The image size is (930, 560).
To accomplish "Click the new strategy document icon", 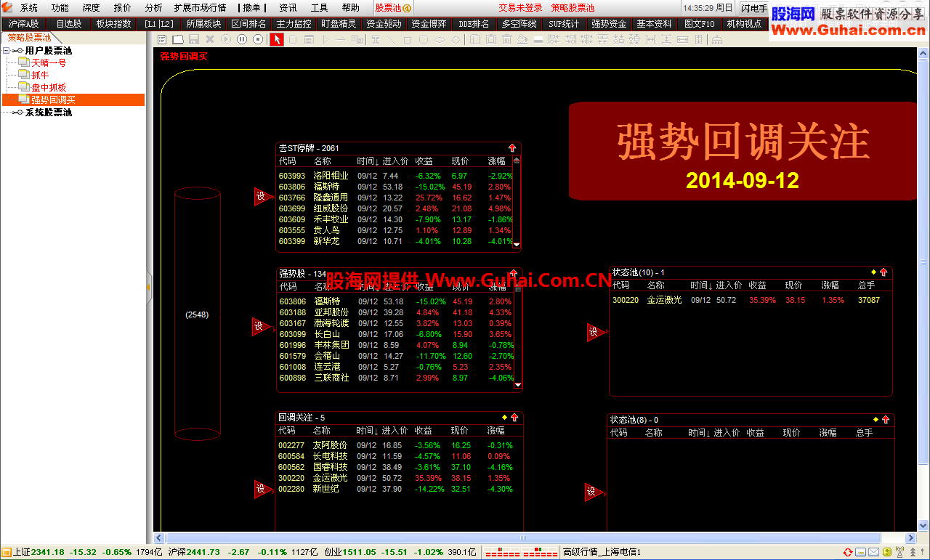I will [161, 39].
